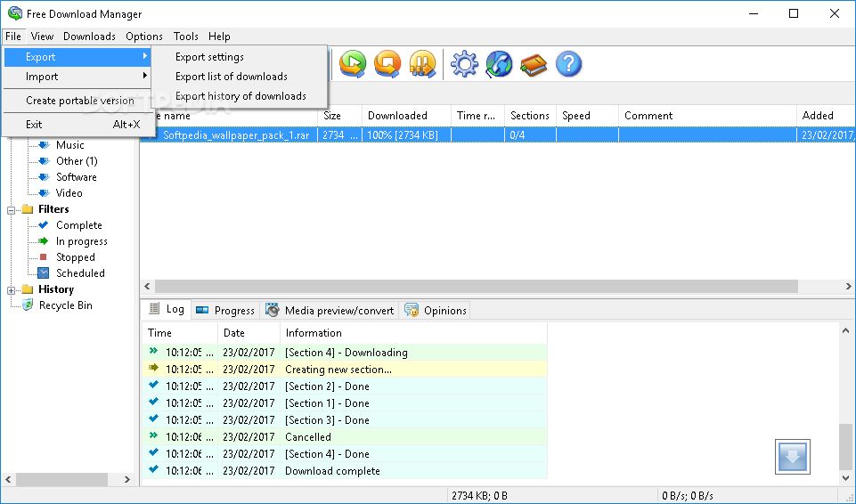This screenshot has width=856, height=504.
Task: Click the Progress tab's blue bar icon
Action: click(x=202, y=311)
